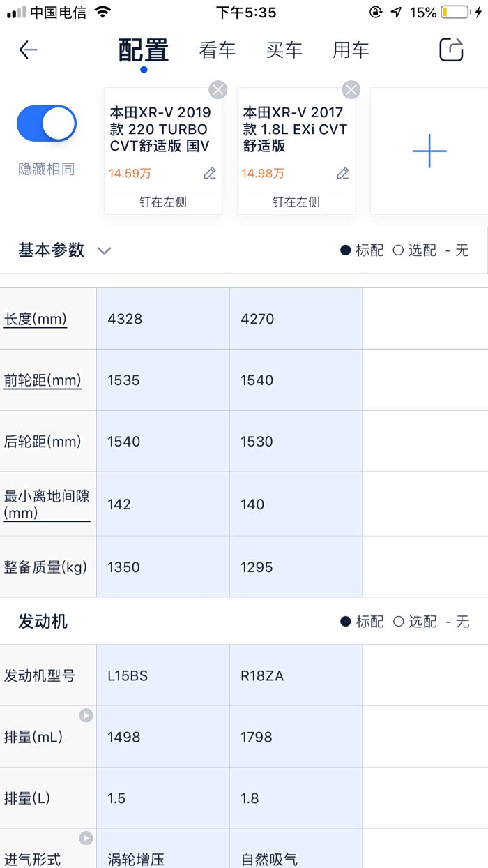The image size is (488, 868).
Task: Go back using the arrow icon
Action: coord(28,50)
